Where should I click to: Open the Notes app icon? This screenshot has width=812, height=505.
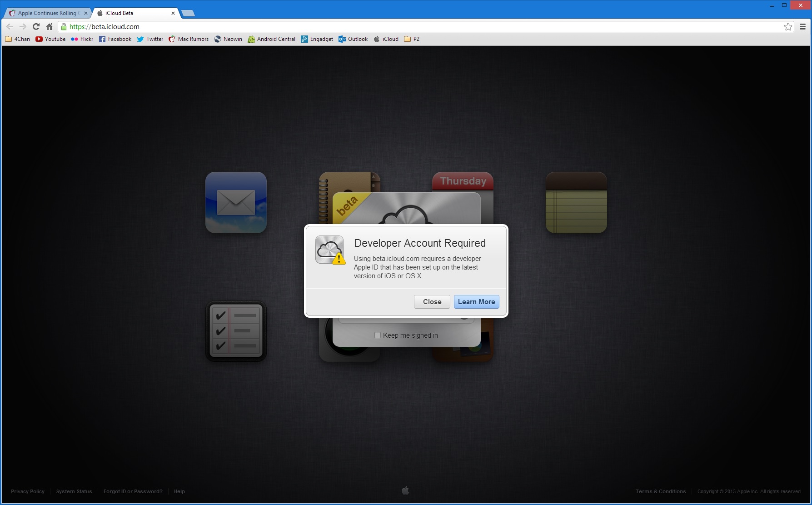pos(576,202)
